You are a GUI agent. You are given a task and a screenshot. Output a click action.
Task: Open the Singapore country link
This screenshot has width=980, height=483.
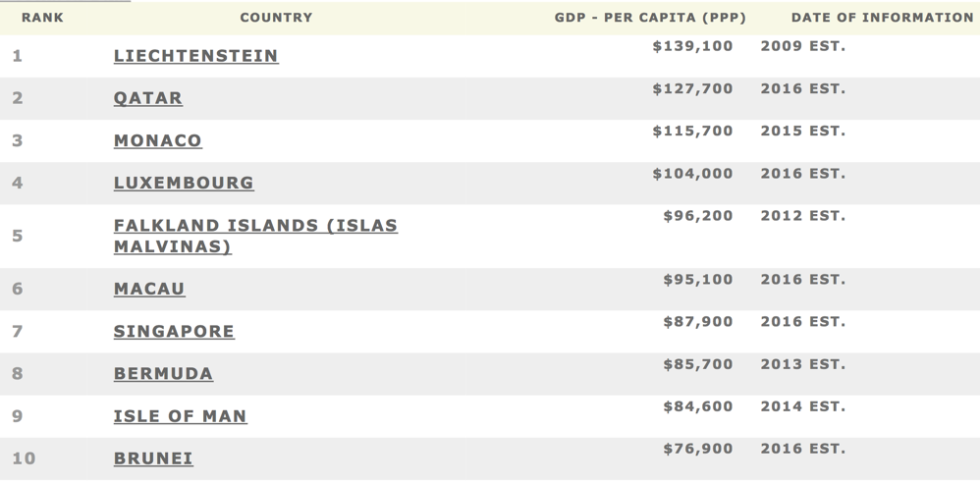click(174, 331)
